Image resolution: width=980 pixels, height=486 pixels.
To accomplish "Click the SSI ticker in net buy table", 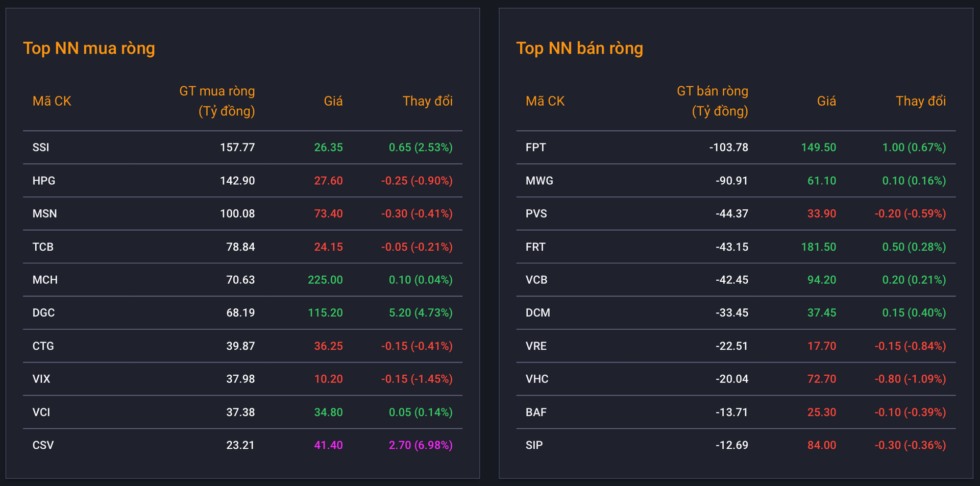I will tap(41, 148).
